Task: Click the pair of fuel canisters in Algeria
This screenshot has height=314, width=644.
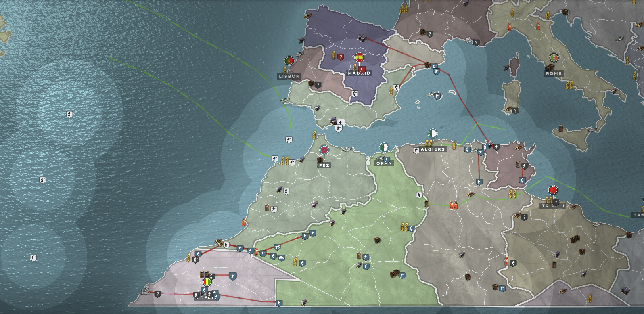Action: [x=454, y=205]
